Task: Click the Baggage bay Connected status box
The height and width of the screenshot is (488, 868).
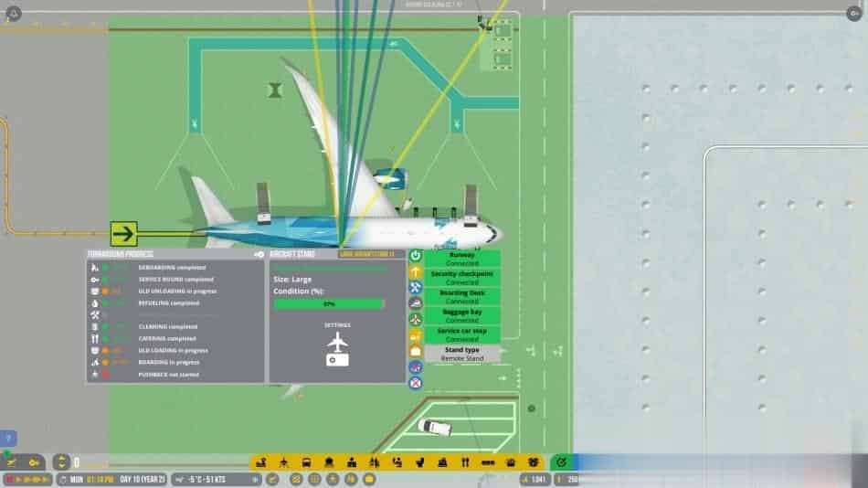Action: coord(462,315)
